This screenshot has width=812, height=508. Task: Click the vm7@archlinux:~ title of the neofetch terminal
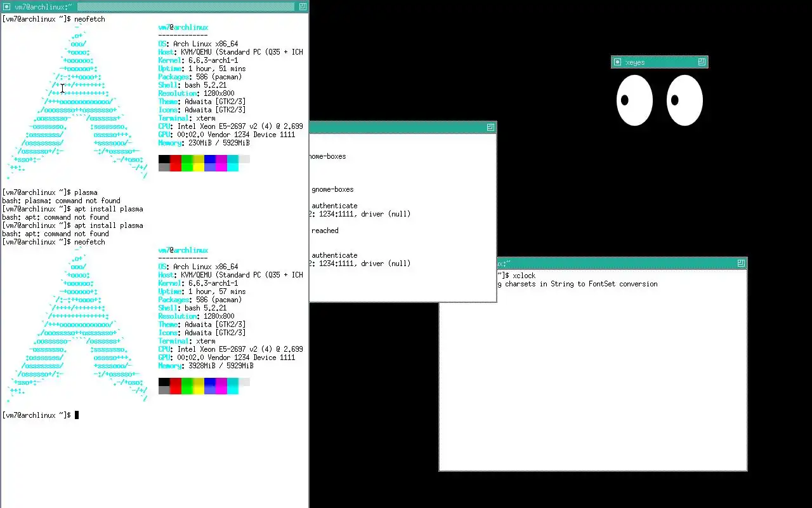coord(43,6)
